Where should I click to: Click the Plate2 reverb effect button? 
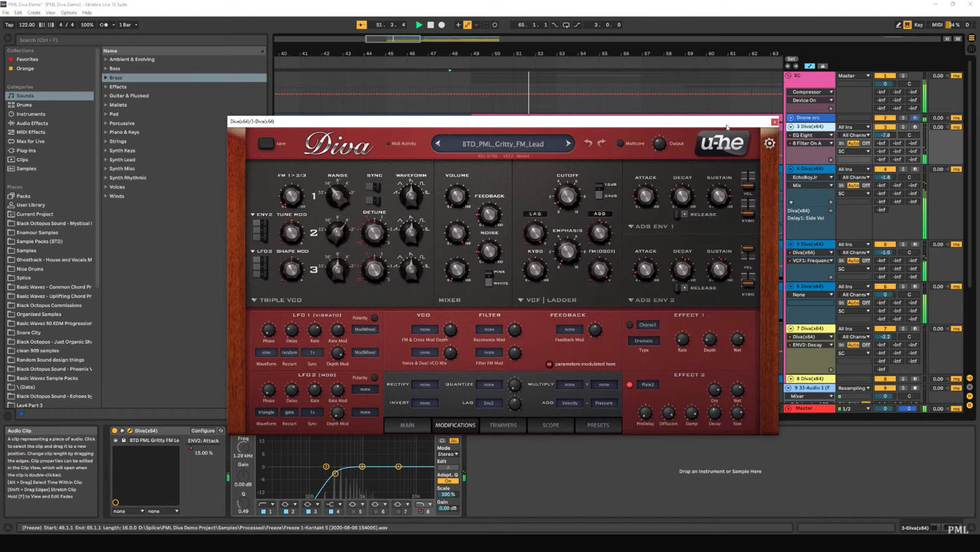click(x=648, y=385)
